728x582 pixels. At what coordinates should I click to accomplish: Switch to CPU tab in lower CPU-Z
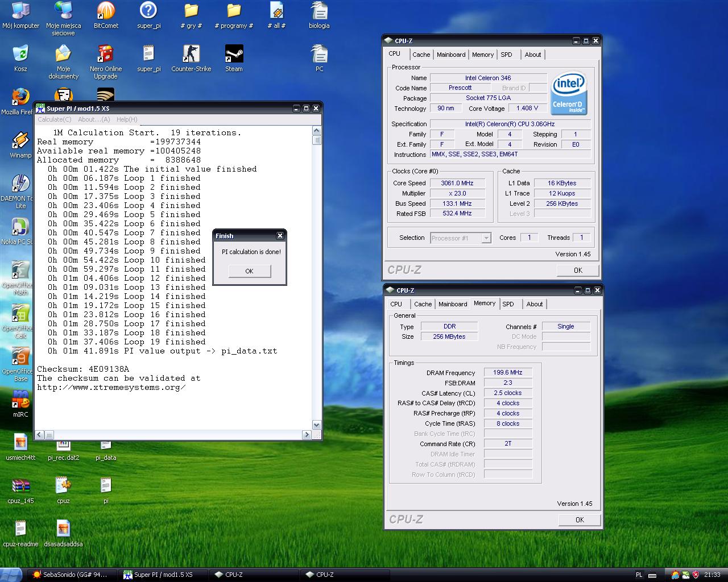point(396,304)
